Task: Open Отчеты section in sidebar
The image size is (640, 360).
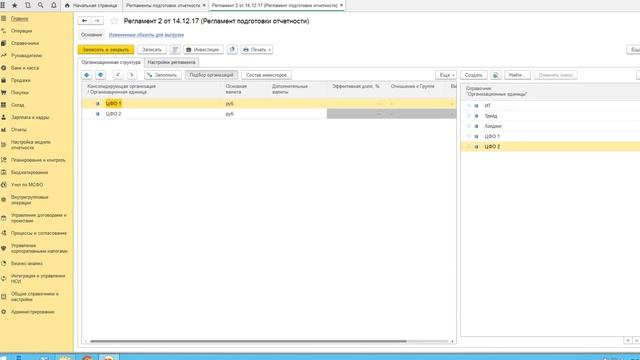Action: point(19,129)
